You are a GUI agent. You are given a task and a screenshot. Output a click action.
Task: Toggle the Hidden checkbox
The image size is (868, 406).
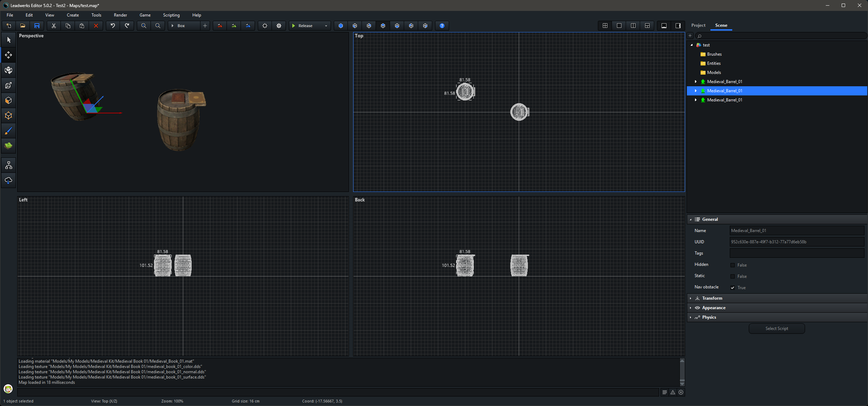tap(733, 265)
